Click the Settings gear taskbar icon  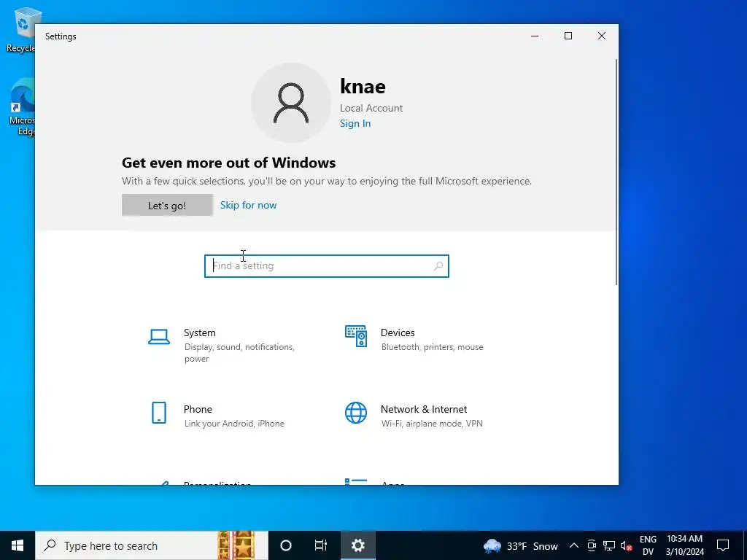357,545
